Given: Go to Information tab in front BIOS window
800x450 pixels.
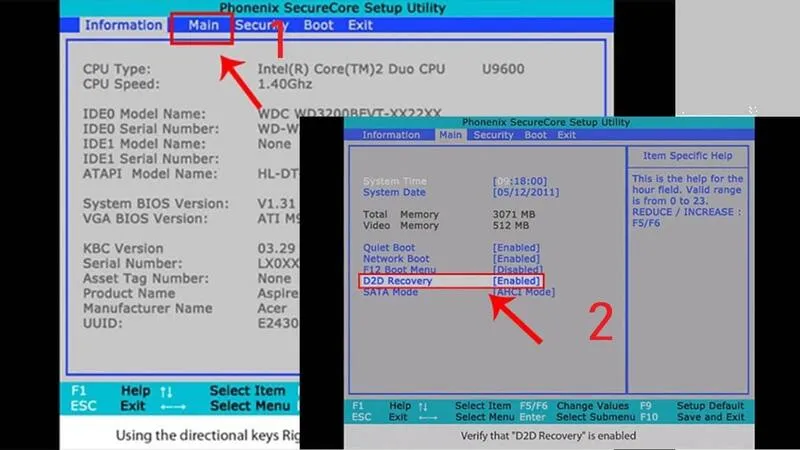Looking at the screenshot, I should 391,135.
